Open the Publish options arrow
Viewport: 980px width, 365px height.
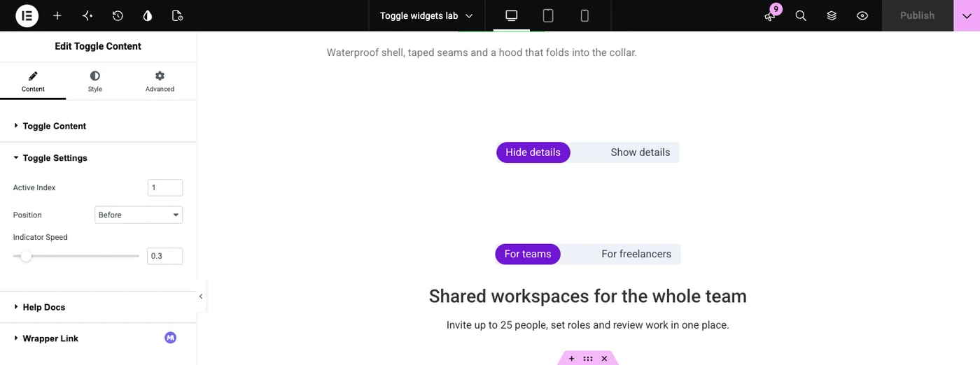[x=967, y=15]
